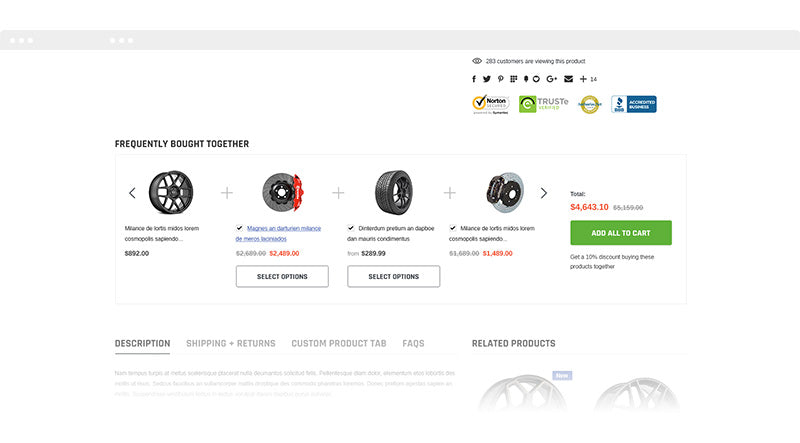Uncheck the Magnes an darturien product checkbox
The height and width of the screenshot is (443, 800).
[x=240, y=228]
